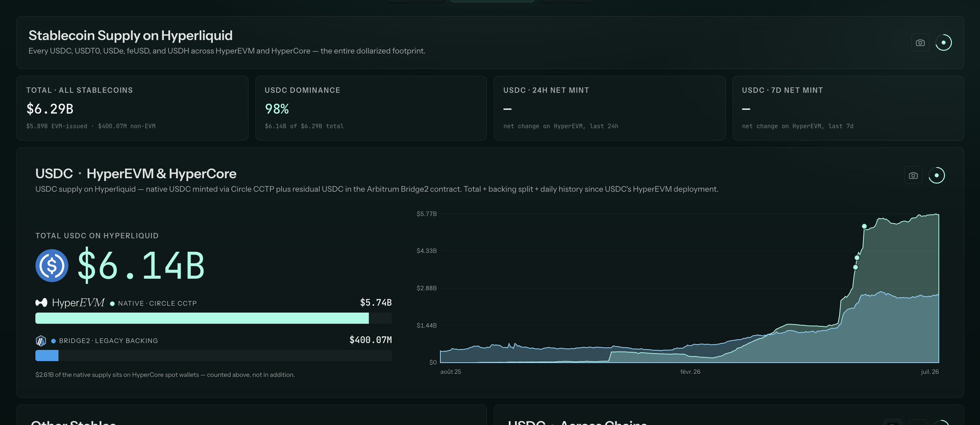Click the blue legend dot before BRIDGE2
Image resolution: width=980 pixels, height=425 pixels.
[54, 341]
